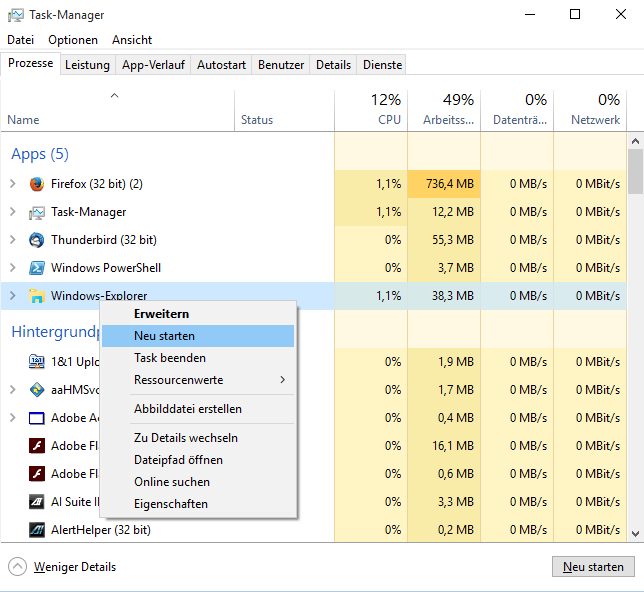Click the AlertHelper process icon
Viewport: 644px width, 592px height.
tap(37, 530)
